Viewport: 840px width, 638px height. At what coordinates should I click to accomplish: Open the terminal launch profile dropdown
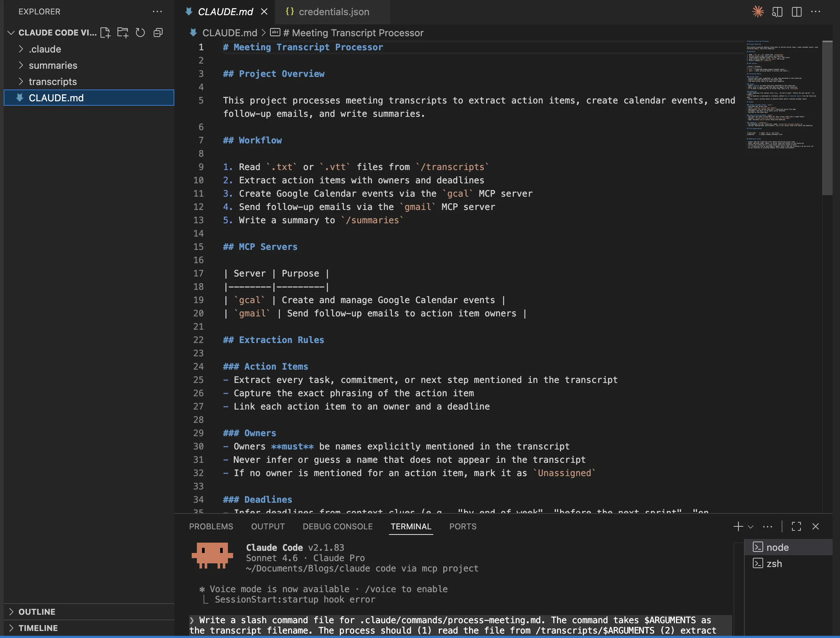[x=750, y=526]
